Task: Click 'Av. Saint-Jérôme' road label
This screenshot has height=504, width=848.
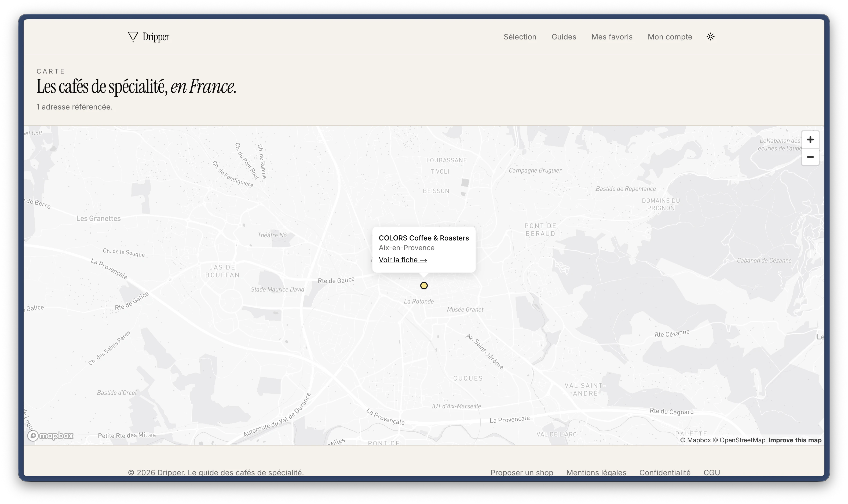Action: (485, 352)
